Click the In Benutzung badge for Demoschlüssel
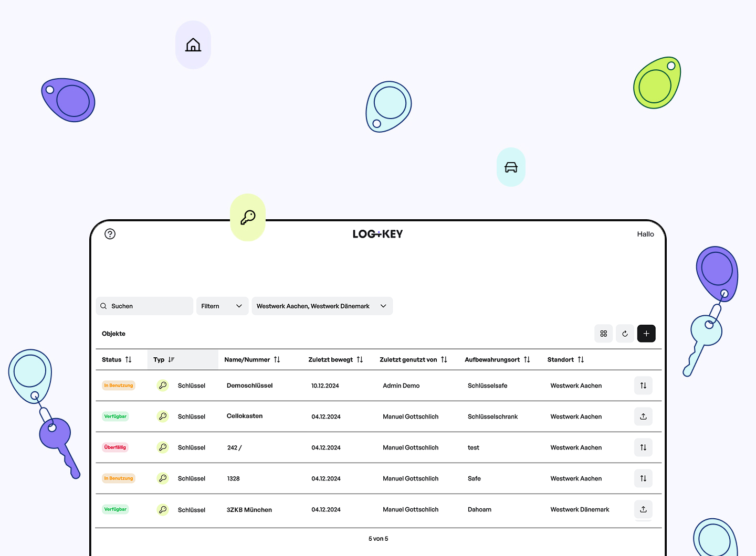This screenshot has height=556, width=756. (119, 386)
